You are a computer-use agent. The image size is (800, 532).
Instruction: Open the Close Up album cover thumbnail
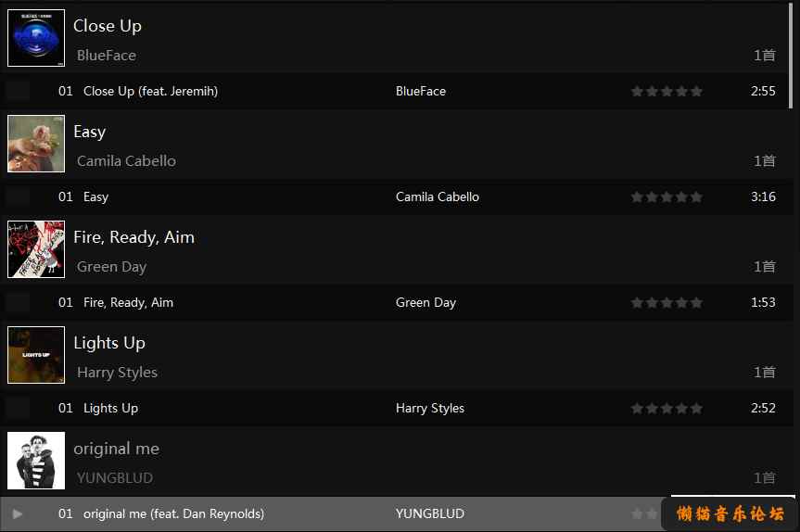[36, 38]
